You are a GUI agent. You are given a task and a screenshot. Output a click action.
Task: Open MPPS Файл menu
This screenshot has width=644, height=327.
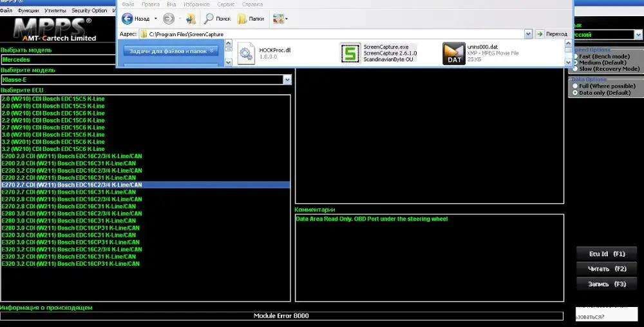(x=6, y=10)
